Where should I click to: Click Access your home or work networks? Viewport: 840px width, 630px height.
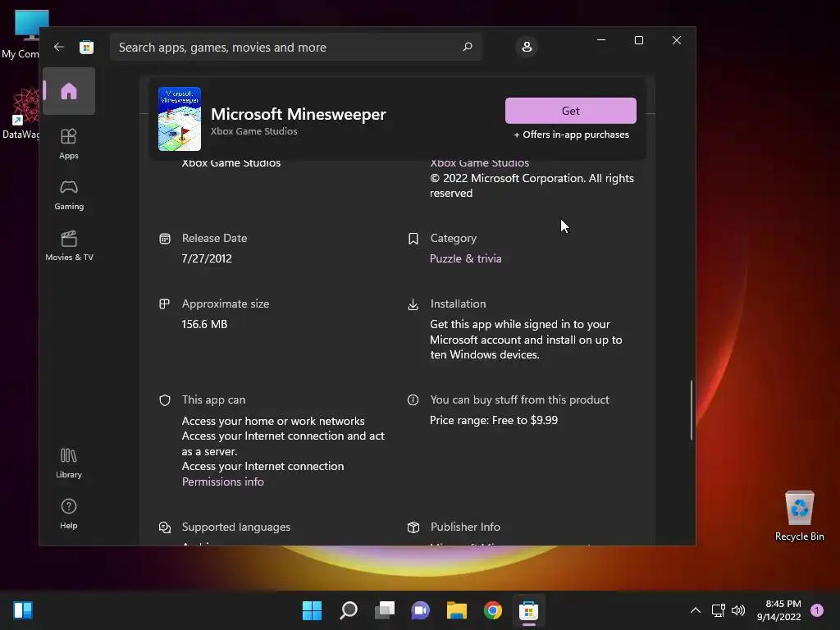(x=273, y=421)
